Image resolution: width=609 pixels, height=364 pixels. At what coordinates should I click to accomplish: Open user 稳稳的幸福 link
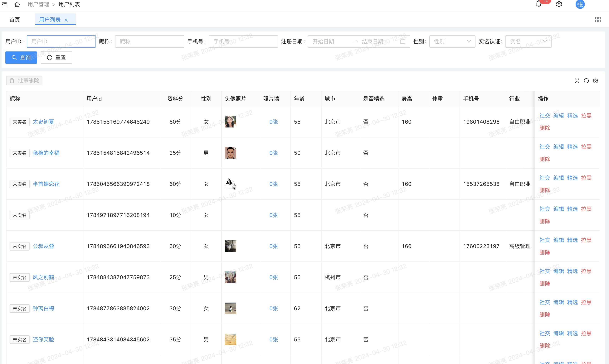click(46, 153)
